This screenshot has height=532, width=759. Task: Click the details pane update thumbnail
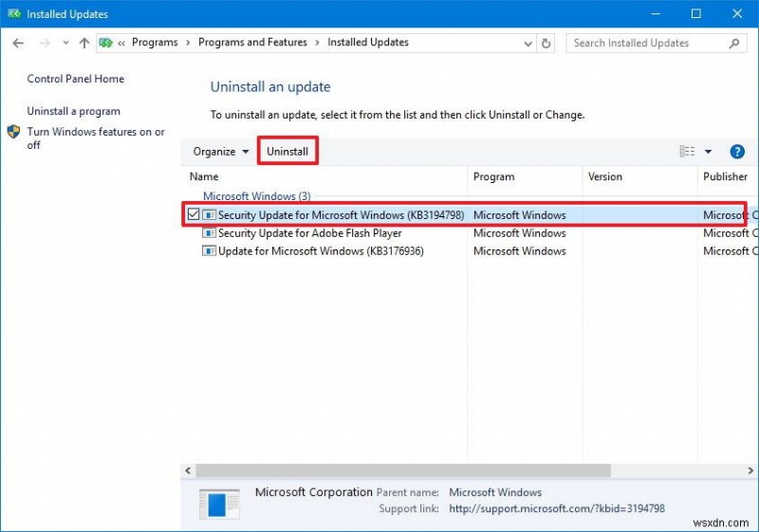[220, 504]
